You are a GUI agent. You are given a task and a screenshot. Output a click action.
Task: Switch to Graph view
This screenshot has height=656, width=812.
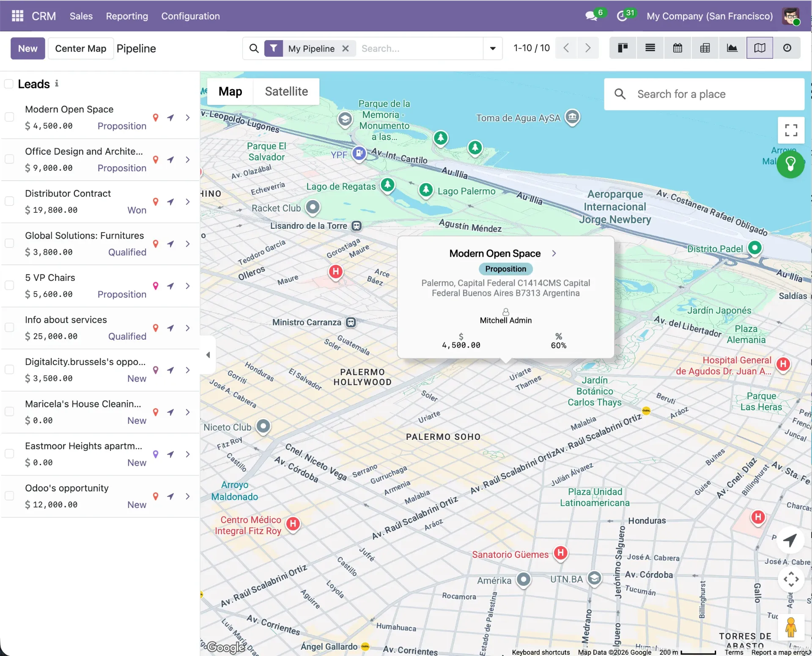(732, 48)
